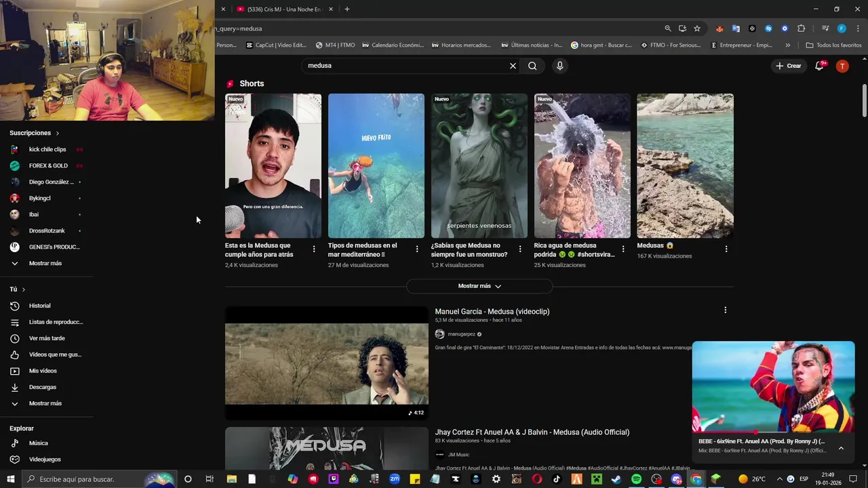Open the Google Translate extension icon
This screenshot has height=488, width=868.
click(736, 28)
